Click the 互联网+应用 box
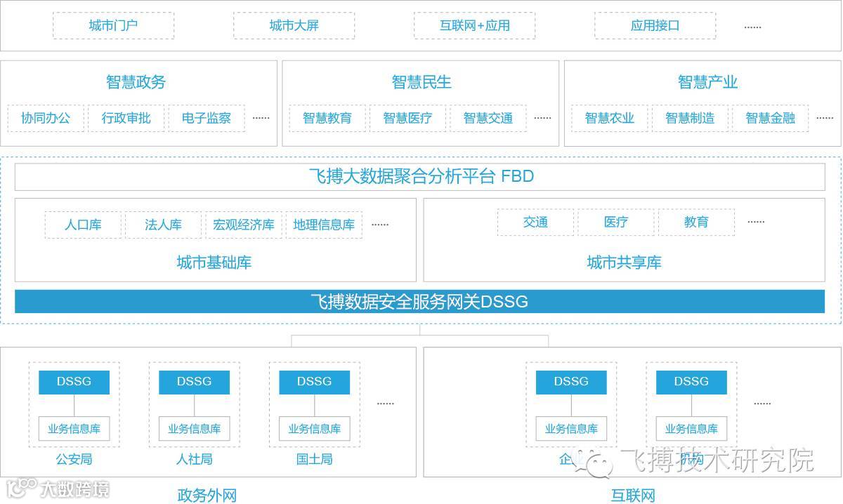Viewport: 843px width, 504px height. (474, 25)
